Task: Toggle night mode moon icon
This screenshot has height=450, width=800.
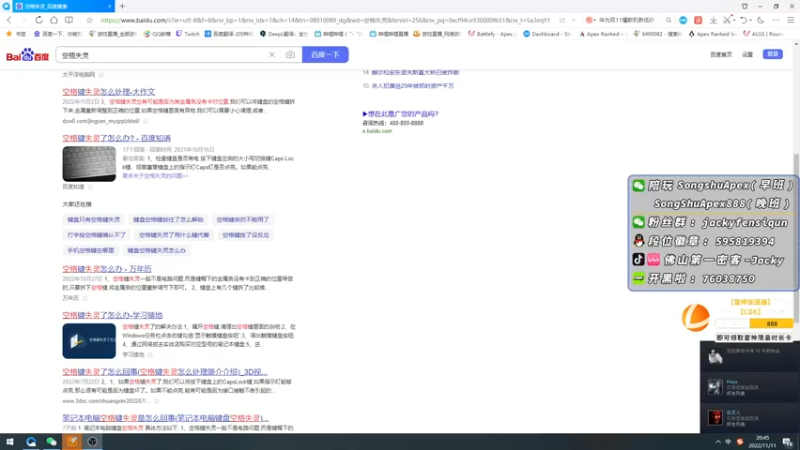Action: 761,20
